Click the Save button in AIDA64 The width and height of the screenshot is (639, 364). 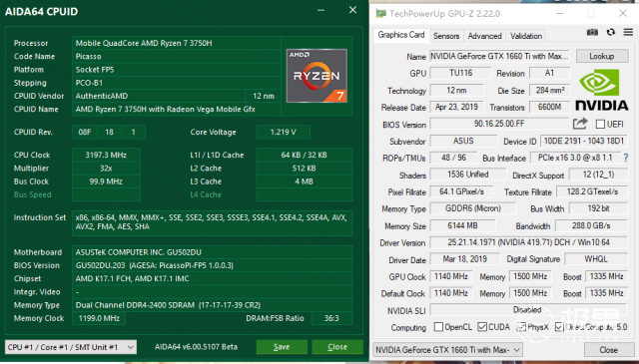pyautogui.click(x=282, y=347)
